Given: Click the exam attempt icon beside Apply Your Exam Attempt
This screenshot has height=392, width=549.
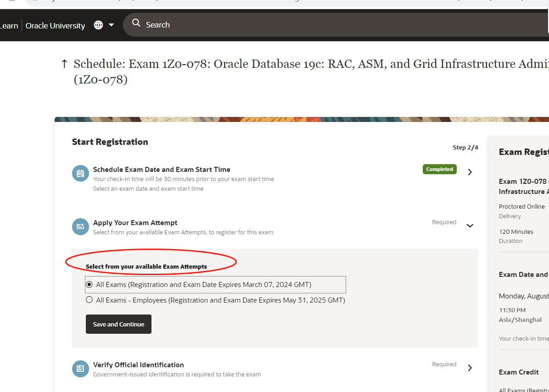Looking at the screenshot, I should click(x=80, y=226).
